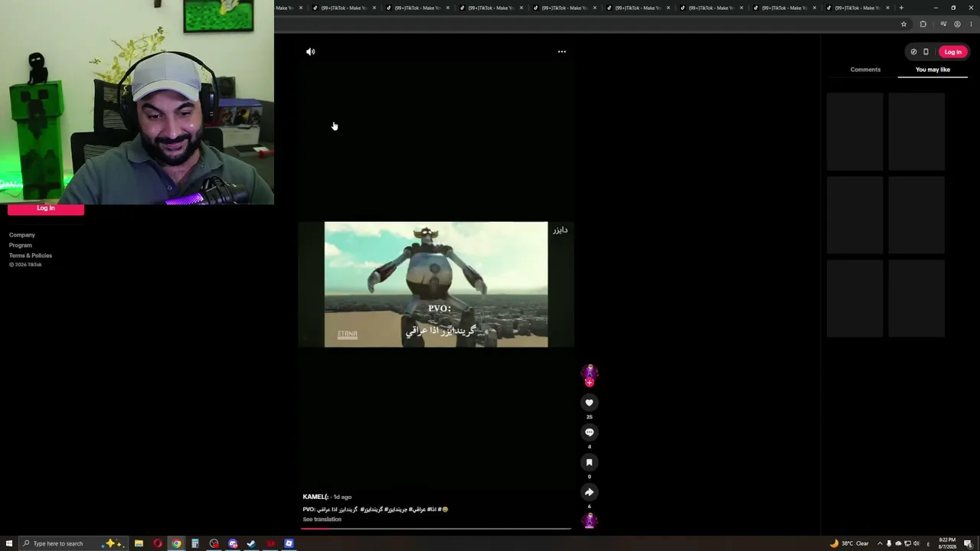
Task: Open the notification center icon
Action: [x=969, y=543]
